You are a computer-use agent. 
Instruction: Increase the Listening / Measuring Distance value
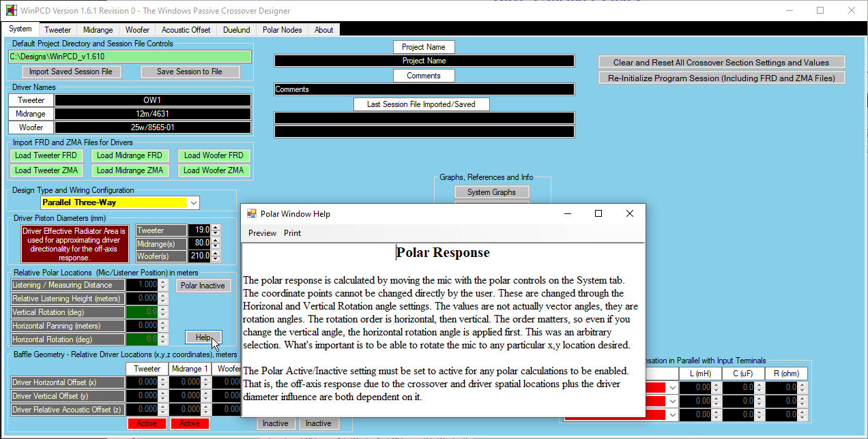[x=162, y=282]
